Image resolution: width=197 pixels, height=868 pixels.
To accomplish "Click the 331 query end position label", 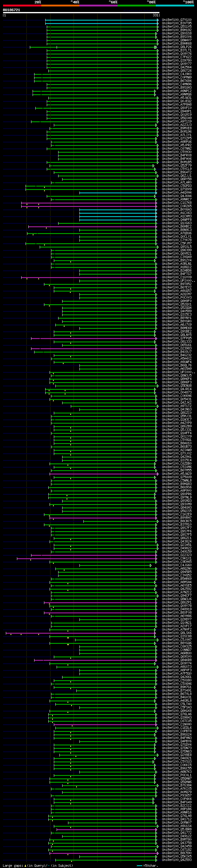I will 155,15.
